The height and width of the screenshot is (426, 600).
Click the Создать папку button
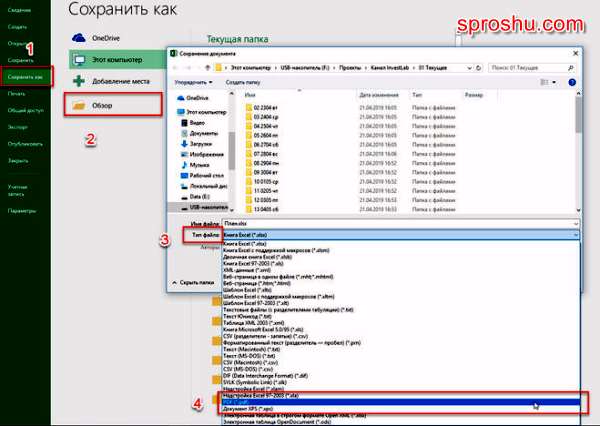pos(244,82)
